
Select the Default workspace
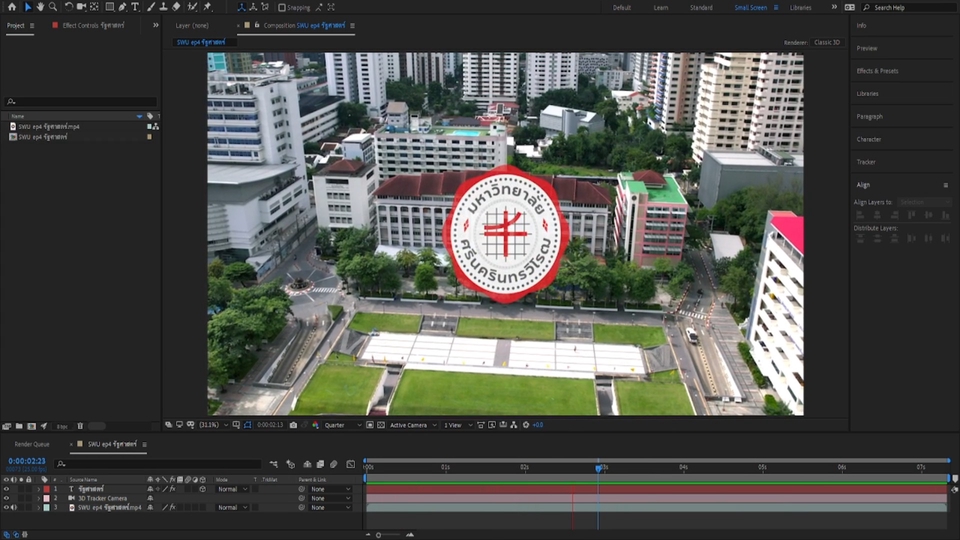(x=621, y=7)
